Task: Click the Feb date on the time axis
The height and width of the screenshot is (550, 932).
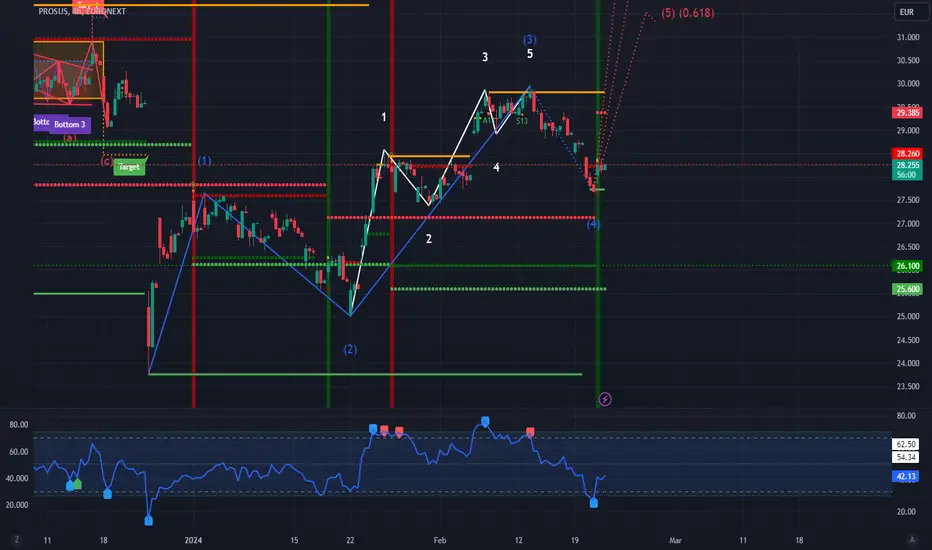Action: click(440, 540)
